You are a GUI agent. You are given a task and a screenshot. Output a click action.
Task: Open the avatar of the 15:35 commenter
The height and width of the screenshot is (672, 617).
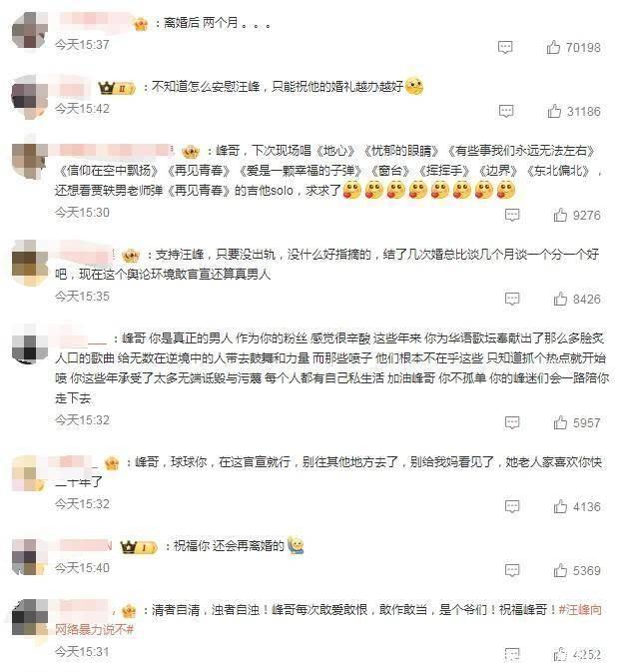(x=30, y=263)
